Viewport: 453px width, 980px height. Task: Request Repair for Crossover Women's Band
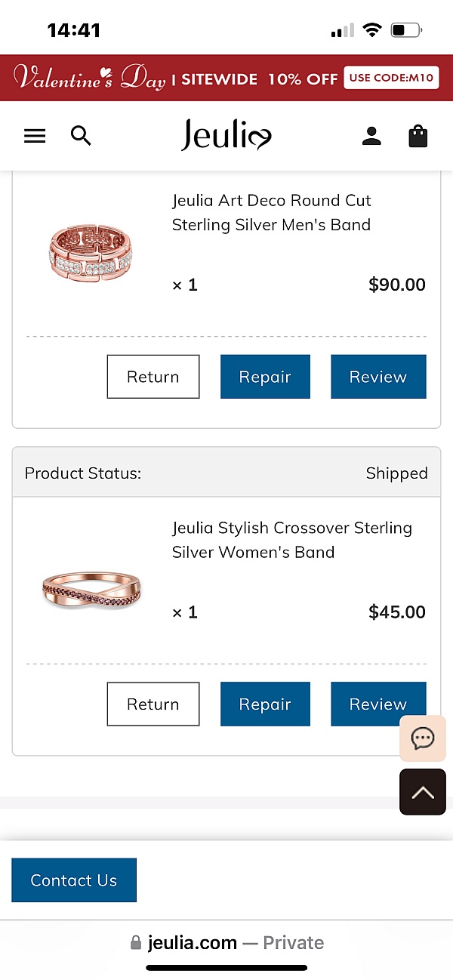265,704
